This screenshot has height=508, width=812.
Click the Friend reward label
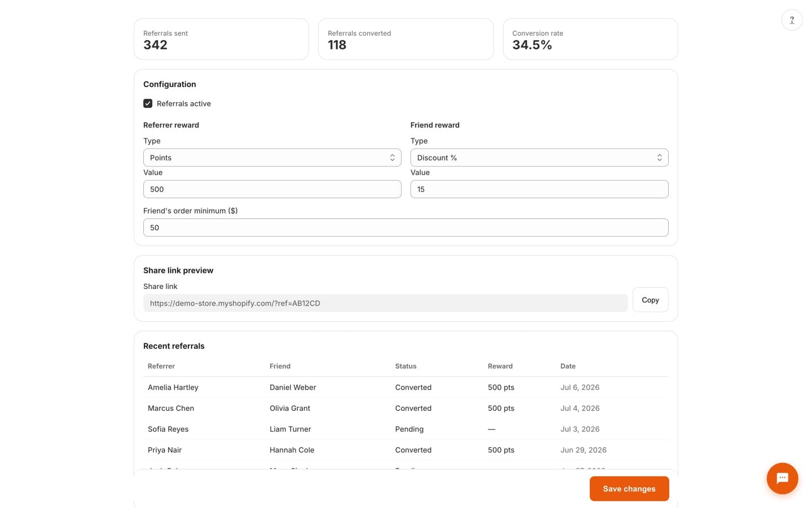pyautogui.click(x=435, y=125)
